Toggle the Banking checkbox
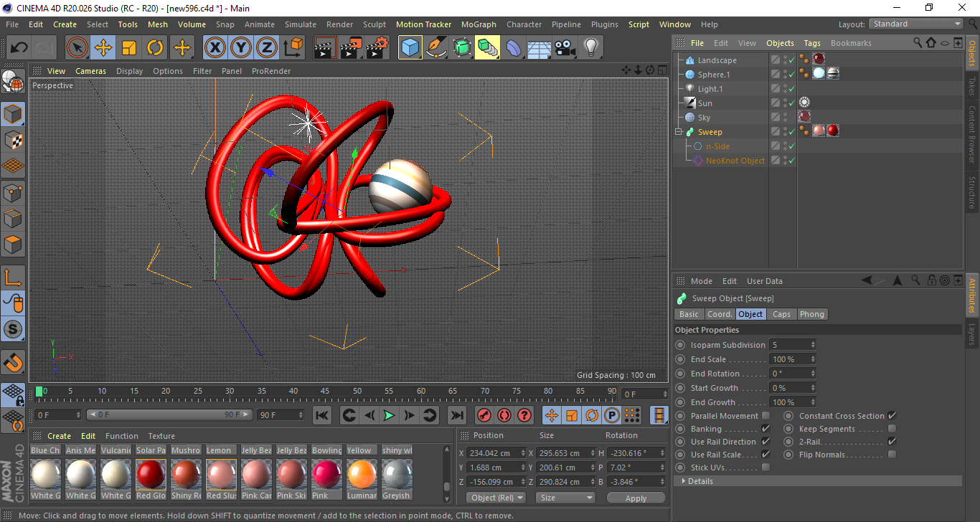 (x=765, y=429)
